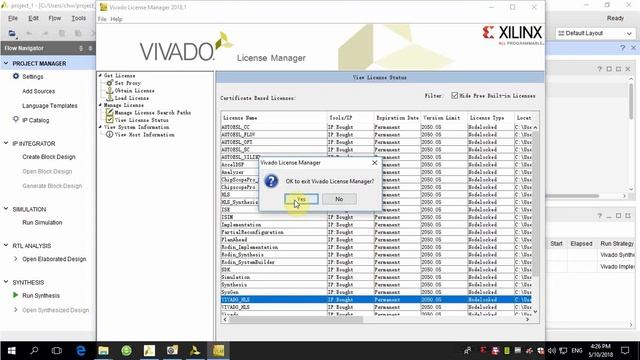Click the Expiration Date column header
The image size is (640, 360).
397,118
